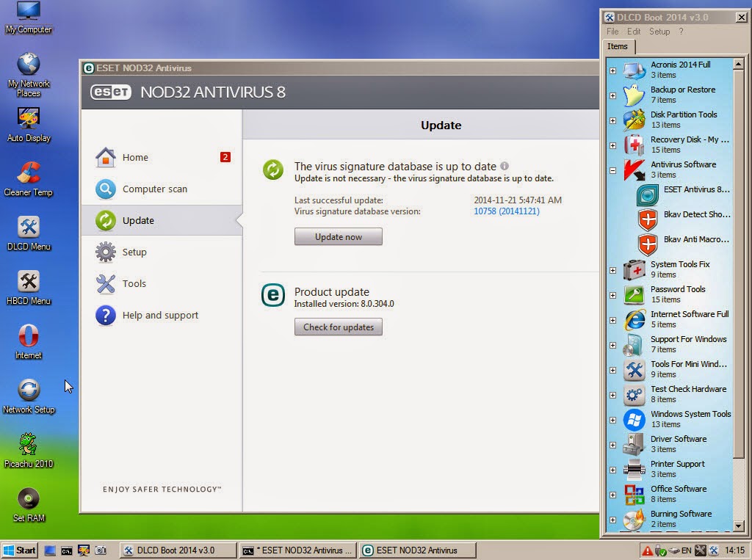Screen dimensions: 752x560
Task: Select the Auto Display desktop icon
Action: [x=29, y=125]
